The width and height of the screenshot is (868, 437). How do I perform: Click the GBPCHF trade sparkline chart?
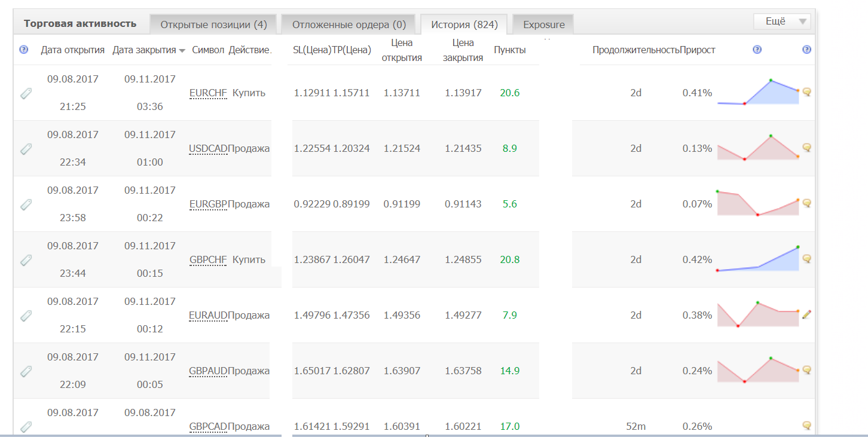(758, 259)
